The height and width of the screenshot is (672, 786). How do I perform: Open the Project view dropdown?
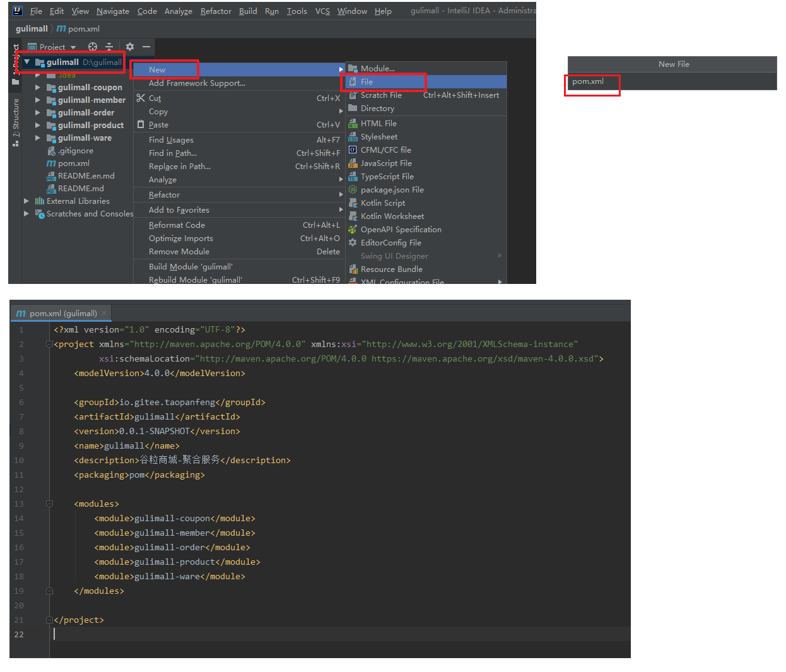(52, 47)
